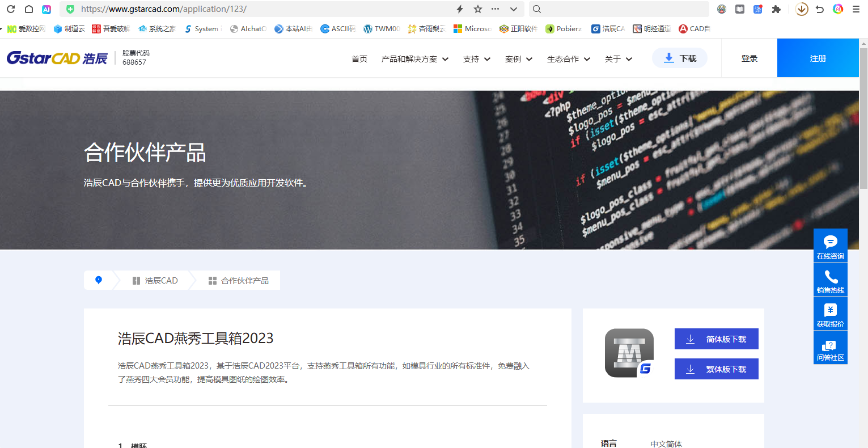Open the browser hamburger main menu
Screen dimensions: 868x448
(x=856, y=9)
